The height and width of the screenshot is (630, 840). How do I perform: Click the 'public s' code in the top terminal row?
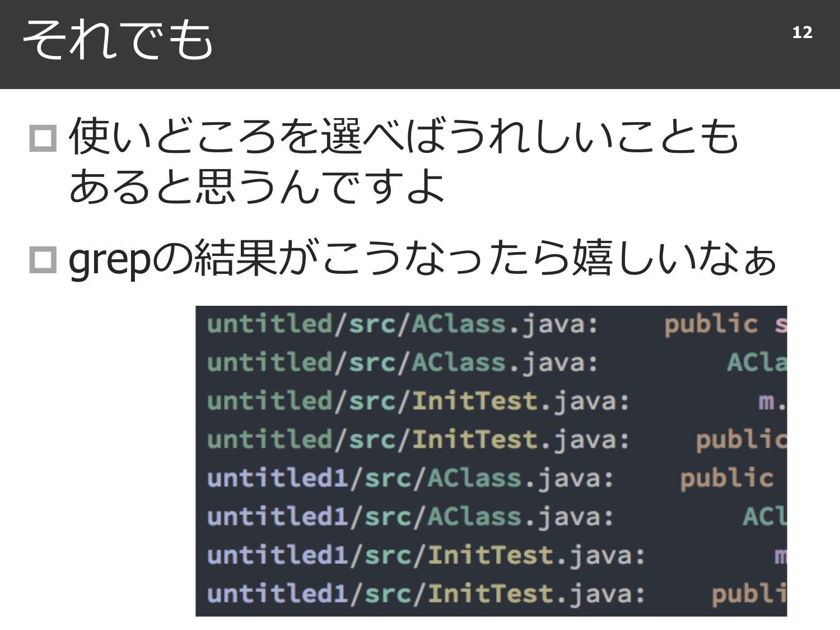725,325
